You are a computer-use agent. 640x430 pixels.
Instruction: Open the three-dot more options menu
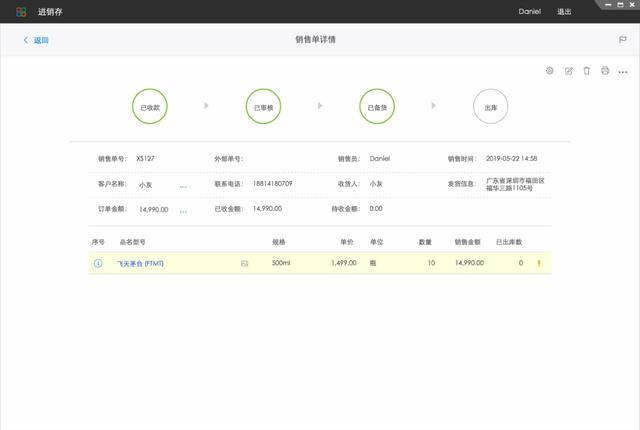[x=623, y=72]
